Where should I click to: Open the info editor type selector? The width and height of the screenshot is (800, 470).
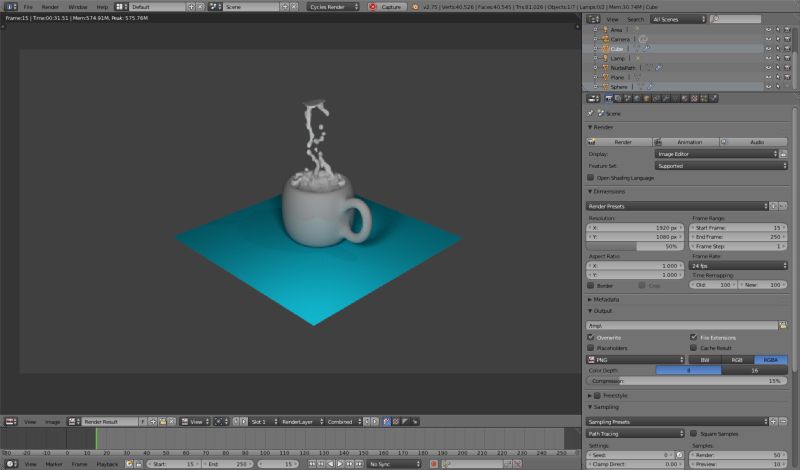pyautogui.click(x=11, y=7)
